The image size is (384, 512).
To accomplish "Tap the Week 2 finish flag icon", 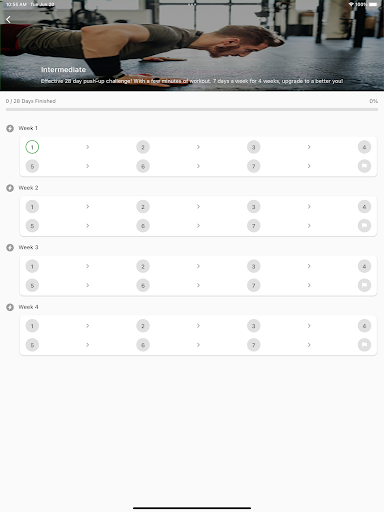I will pyautogui.click(x=364, y=226).
